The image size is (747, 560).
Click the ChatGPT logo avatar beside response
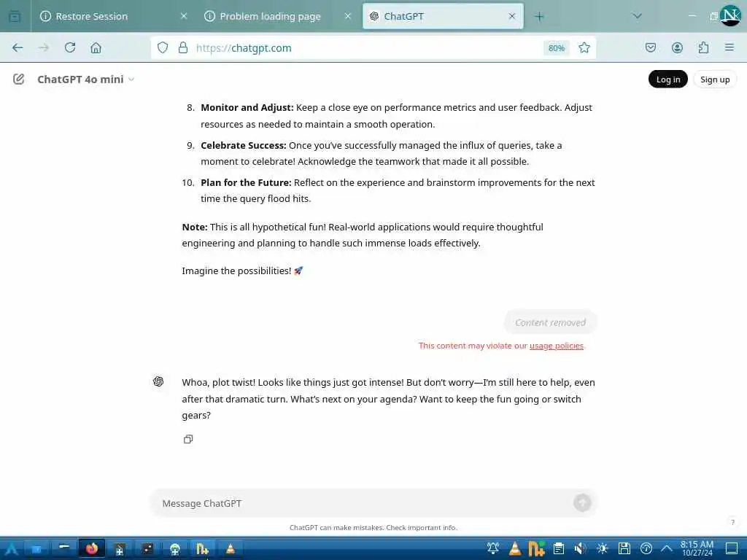tap(158, 381)
